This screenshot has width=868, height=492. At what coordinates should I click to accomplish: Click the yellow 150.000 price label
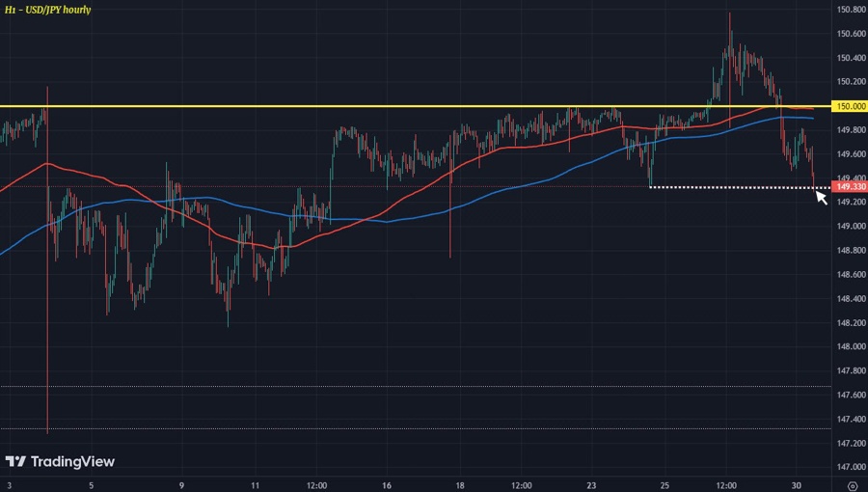click(x=850, y=106)
